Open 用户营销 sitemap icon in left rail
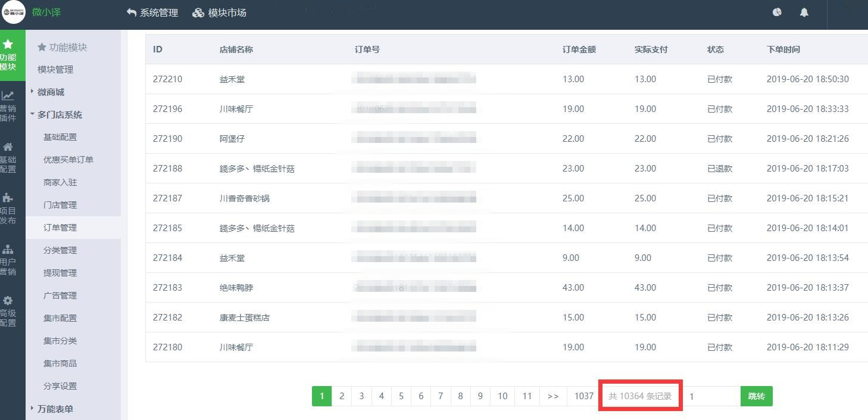 tap(8, 249)
